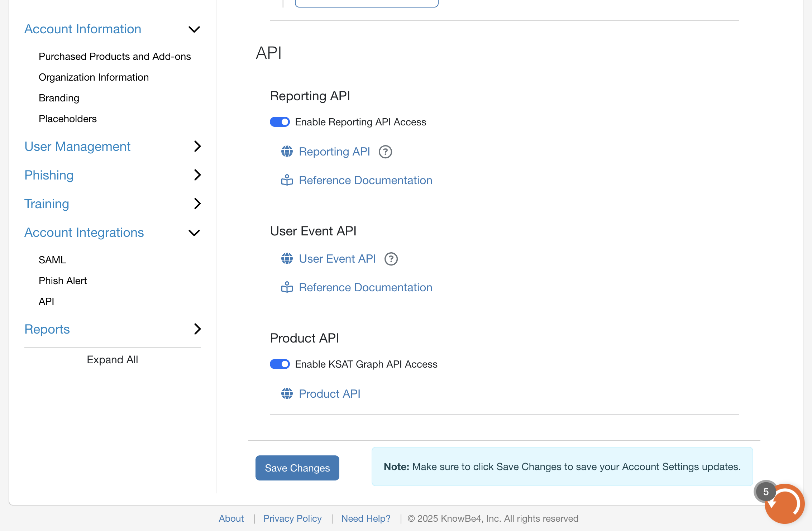
Task: Expand the Phishing section chevron
Action: [197, 175]
